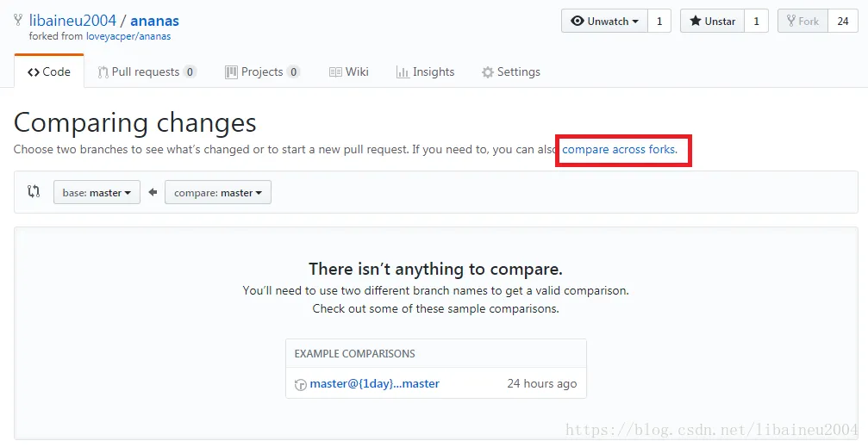Image resolution: width=868 pixels, height=447 pixels.
Task: Click the left arrow between branch selectors
Action: pyautogui.click(x=153, y=192)
